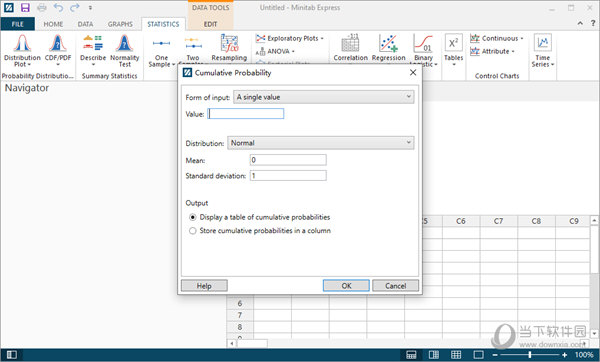The height and width of the screenshot is (362, 600).
Task: Click zoom in plus button
Action: click(x=564, y=355)
